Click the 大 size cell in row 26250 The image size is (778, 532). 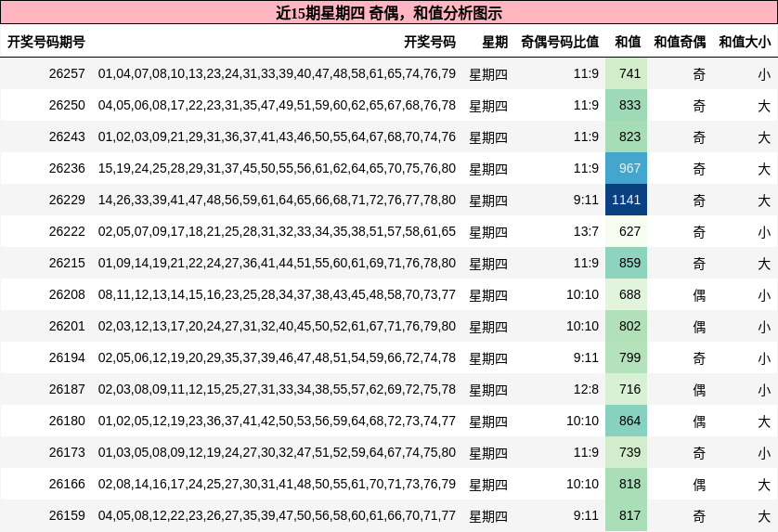click(x=764, y=106)
